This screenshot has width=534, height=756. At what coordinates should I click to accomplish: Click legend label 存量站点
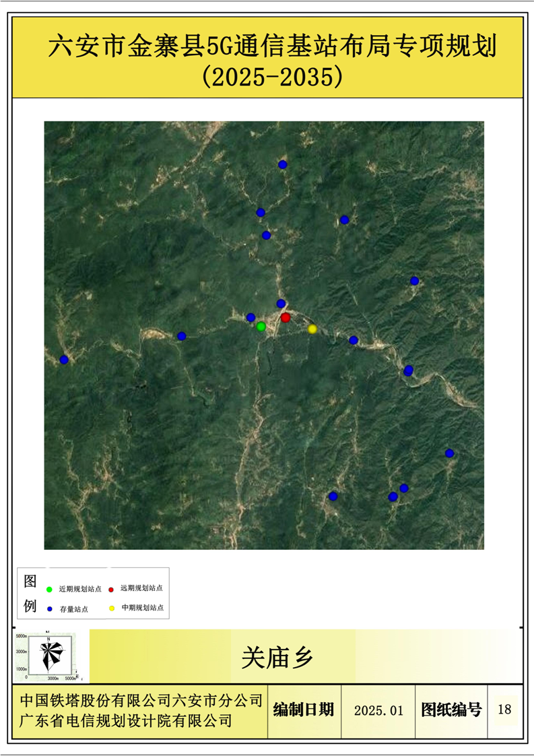(74, 609)
